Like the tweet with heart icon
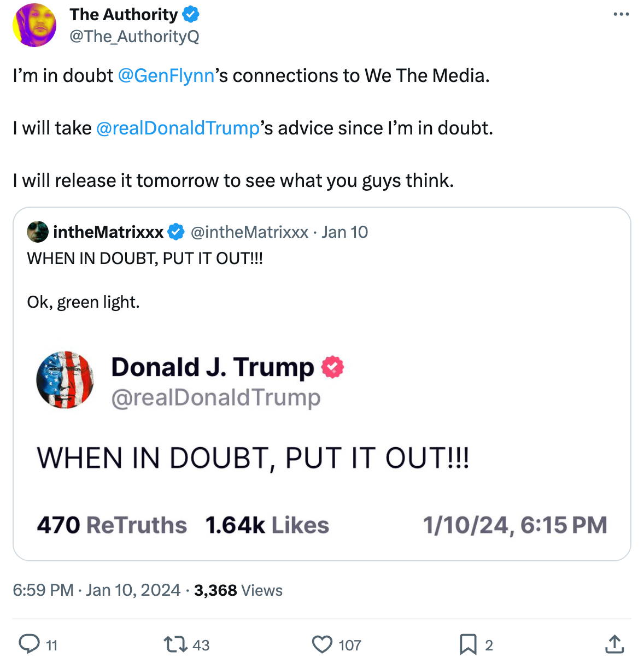The height and width of the screenshot is (669, 644). pos(322,644)
